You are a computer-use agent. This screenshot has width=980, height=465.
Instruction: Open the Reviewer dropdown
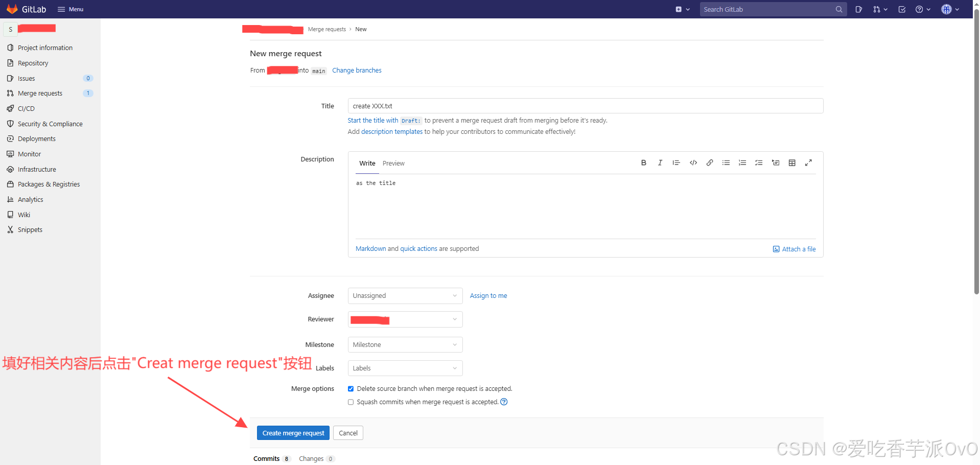pos(405,319)
